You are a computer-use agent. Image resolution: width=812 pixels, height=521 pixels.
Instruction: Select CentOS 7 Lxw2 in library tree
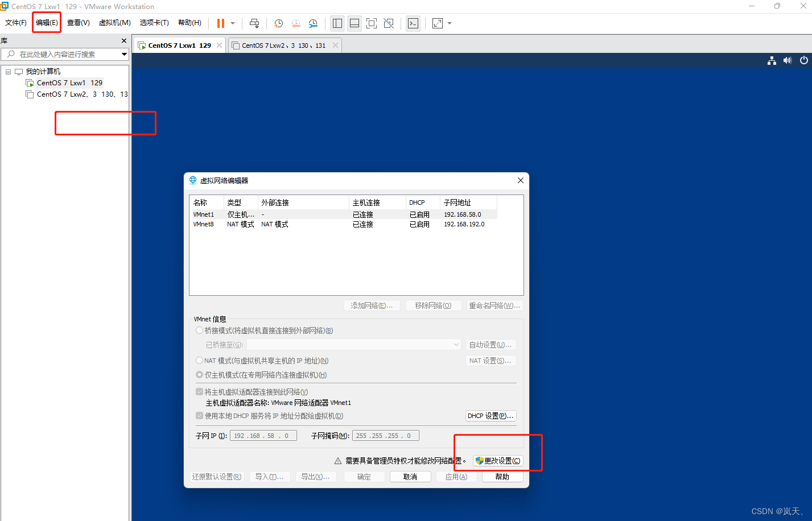click(82, 94)
